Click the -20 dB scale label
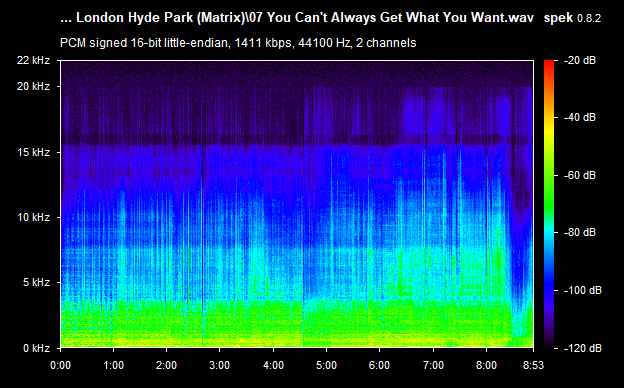Image resolution: width=624 pixels, height=388 pixels. click(580, 60)
